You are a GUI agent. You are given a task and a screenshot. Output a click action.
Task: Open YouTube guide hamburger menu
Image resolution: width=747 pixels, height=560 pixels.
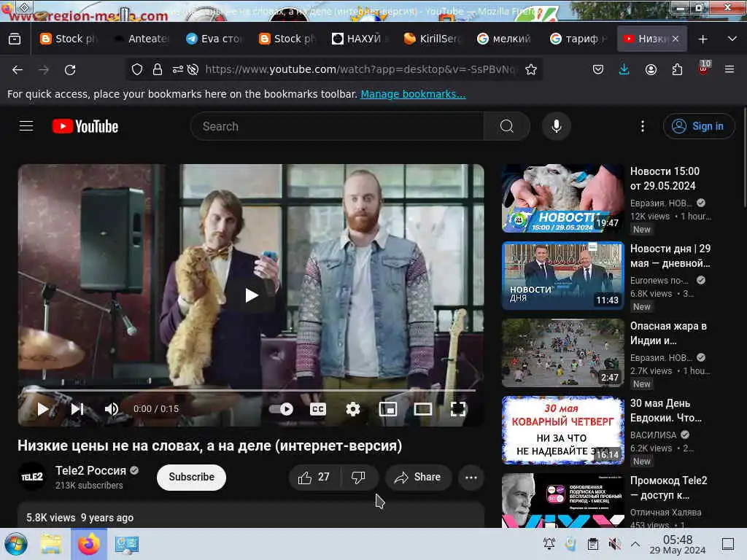point(26,125)
